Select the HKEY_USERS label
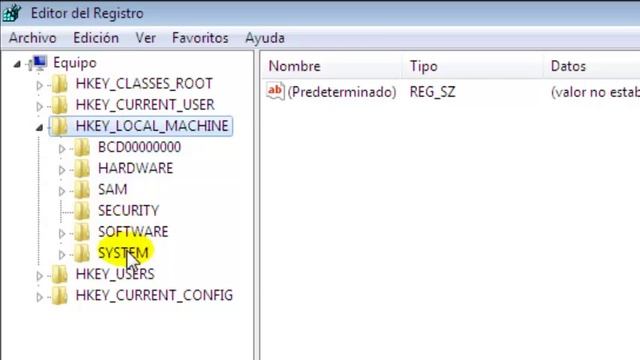Viewport: 640px width, 360px height. tap(115, 275)
